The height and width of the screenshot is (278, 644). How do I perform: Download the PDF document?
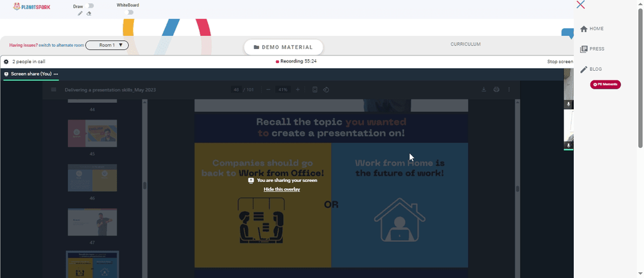pos(484,89)
